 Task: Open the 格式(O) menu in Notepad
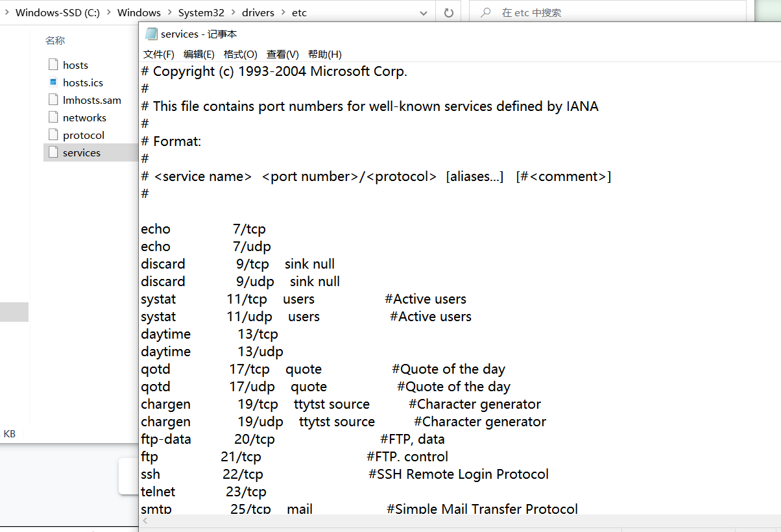pyautogui.click(x=240, y=54)
